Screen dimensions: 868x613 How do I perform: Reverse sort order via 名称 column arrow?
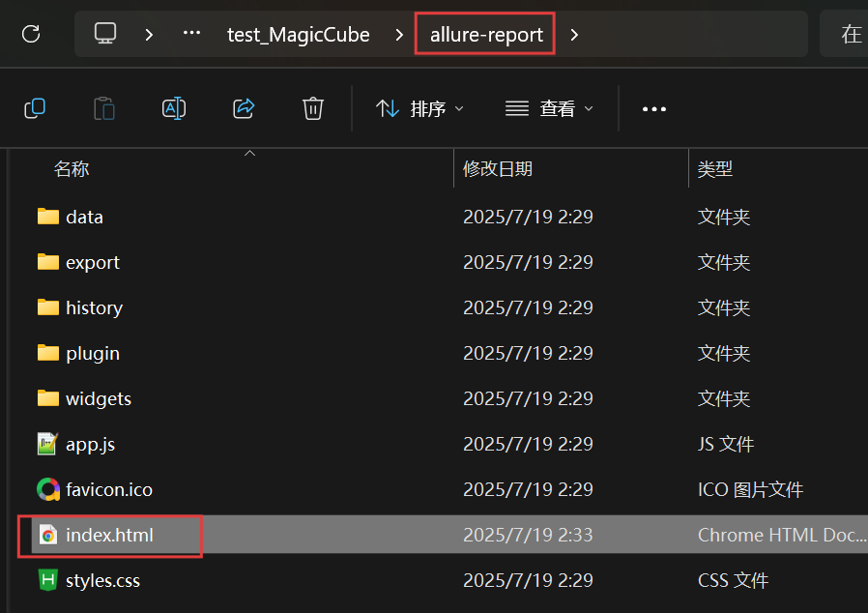coord(249,152)
